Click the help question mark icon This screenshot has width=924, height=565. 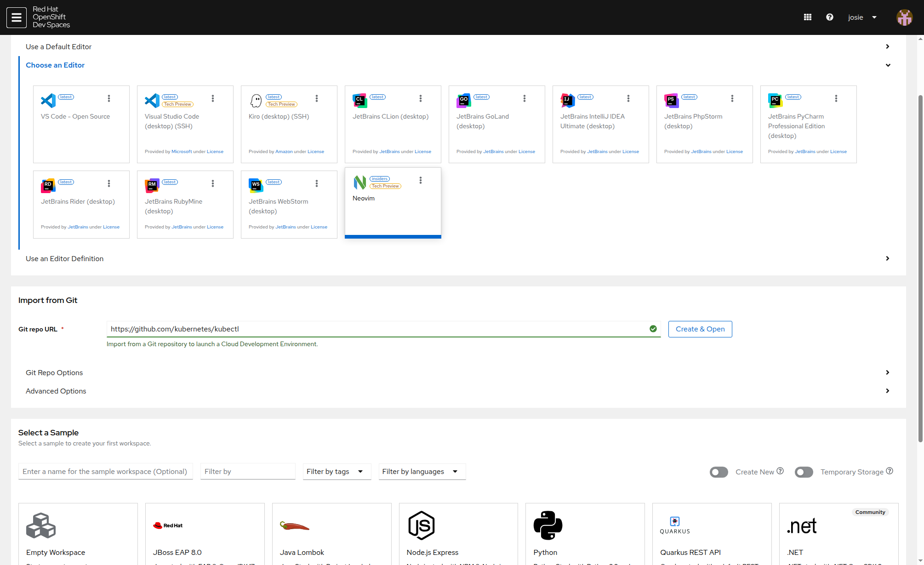click(x=830, y=17)
